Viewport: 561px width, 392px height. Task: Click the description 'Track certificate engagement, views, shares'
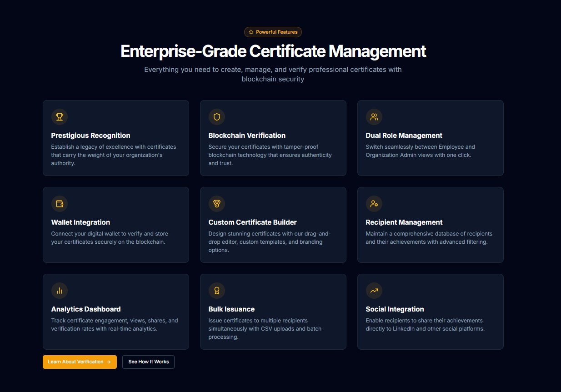pos(115,325)
